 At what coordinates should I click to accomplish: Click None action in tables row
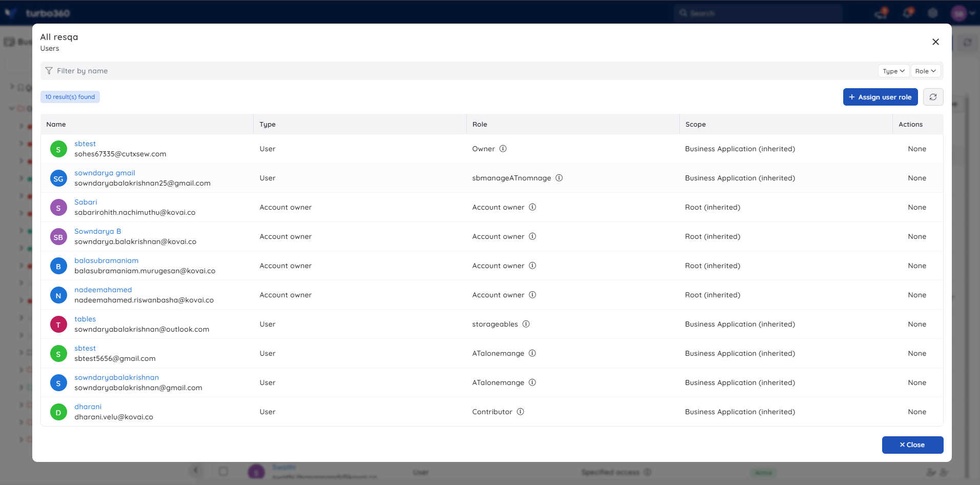click(x=917, y=324)
